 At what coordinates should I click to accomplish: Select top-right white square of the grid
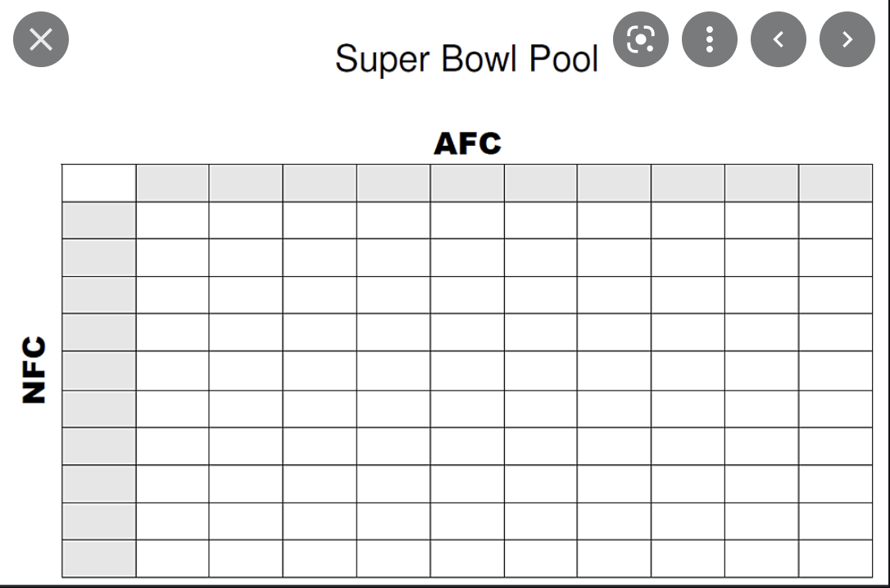(836, 220)
